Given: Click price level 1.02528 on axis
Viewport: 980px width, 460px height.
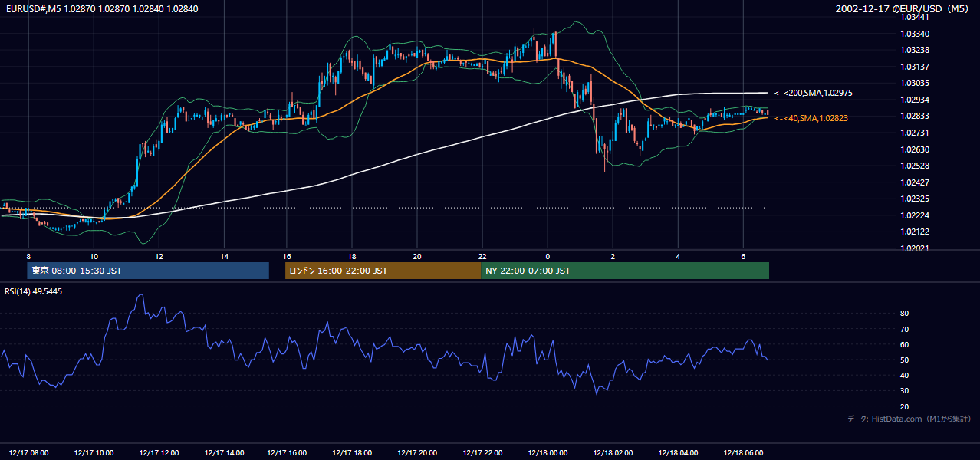Looking at the screenshot, I should pos(915,166).
